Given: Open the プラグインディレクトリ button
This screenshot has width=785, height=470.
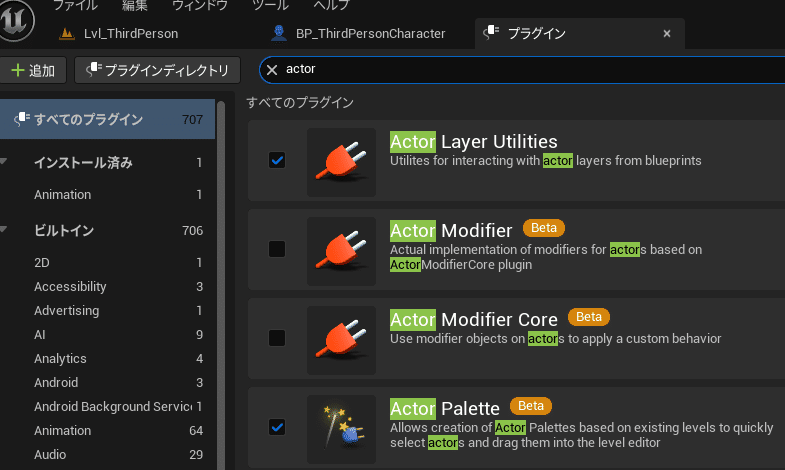Looking at the screenshot, I should coord(157,70).
